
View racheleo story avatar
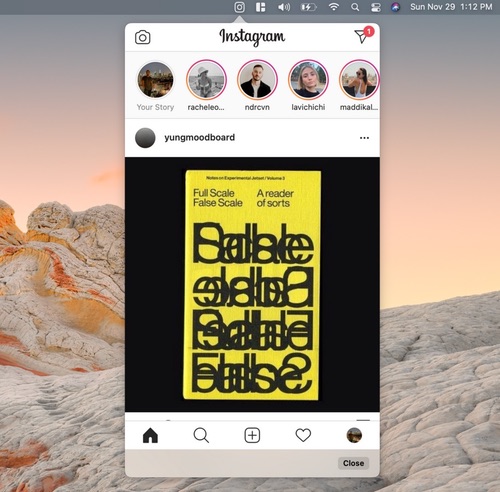pyautogui.click(x=206, y=80)
